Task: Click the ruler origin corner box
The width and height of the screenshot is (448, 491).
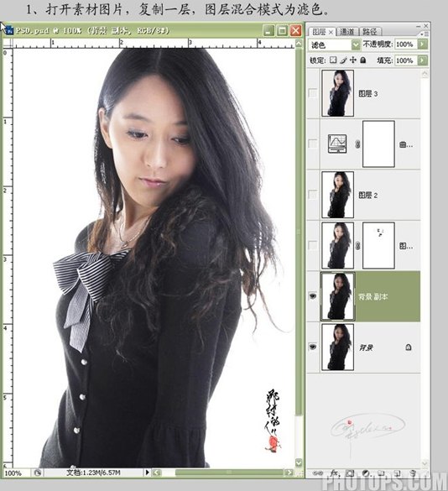Action: pos(8,44)
